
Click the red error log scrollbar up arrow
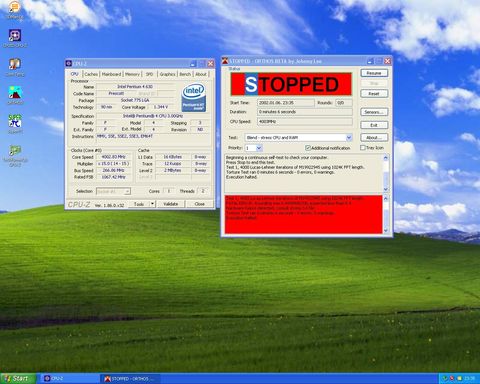[386, 199]
